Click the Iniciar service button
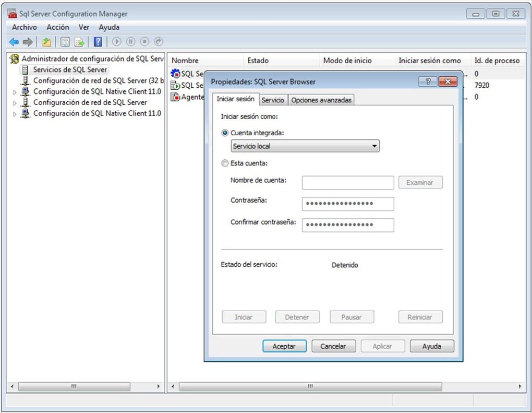 (244, 317)
